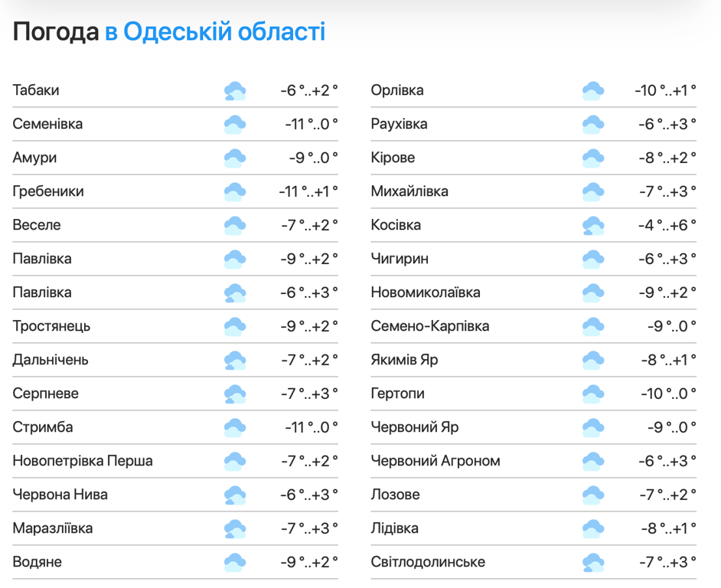Select the Тростянець location
The height and width of the screenshot is (588, 721).
pos(51,326)
